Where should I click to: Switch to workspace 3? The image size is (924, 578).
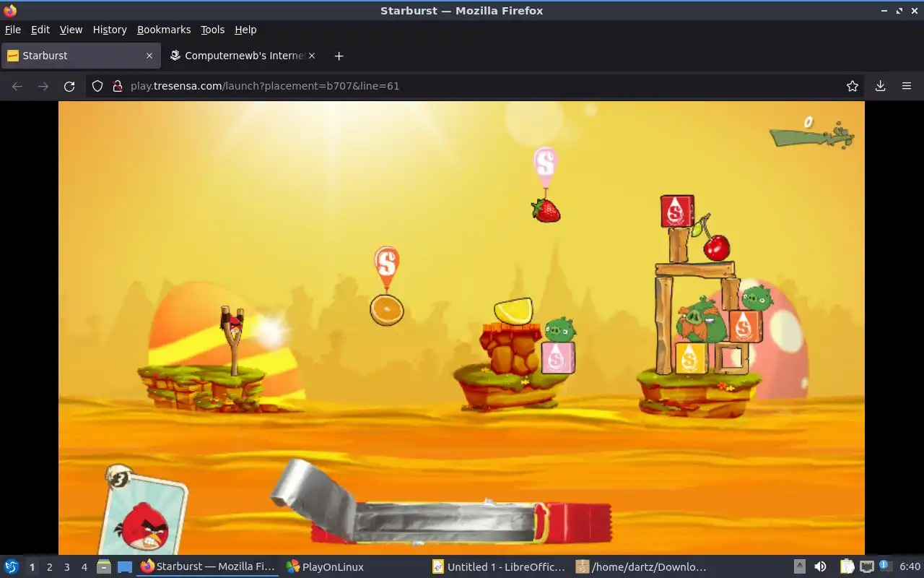66,567
